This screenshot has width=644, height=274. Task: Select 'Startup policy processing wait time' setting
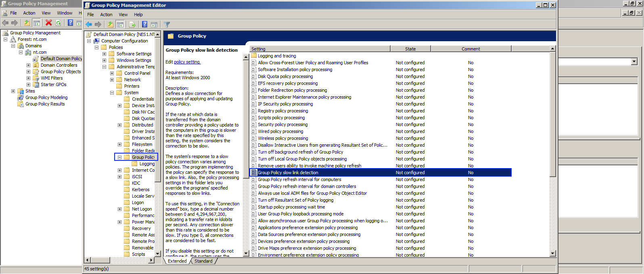291,207
